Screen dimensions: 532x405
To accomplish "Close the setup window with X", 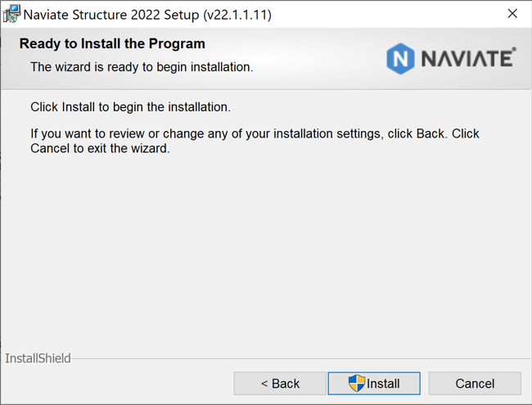I will click(x=512, y=14).
